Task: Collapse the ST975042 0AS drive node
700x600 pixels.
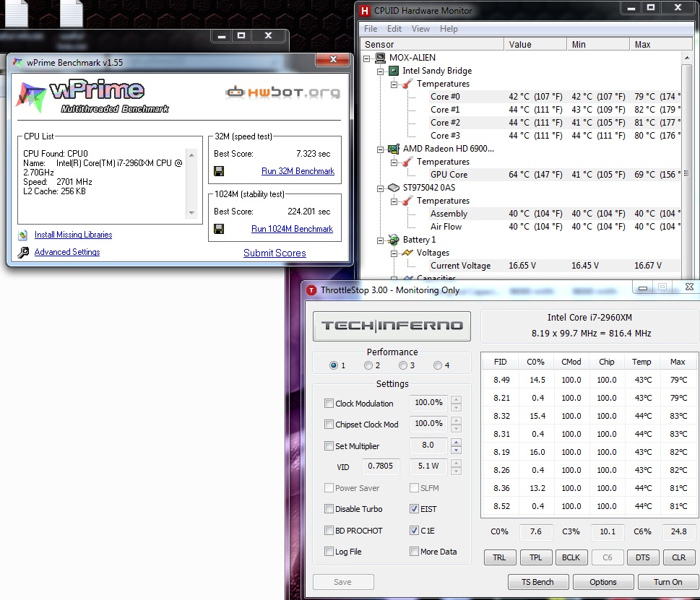Action: (380, 188)
